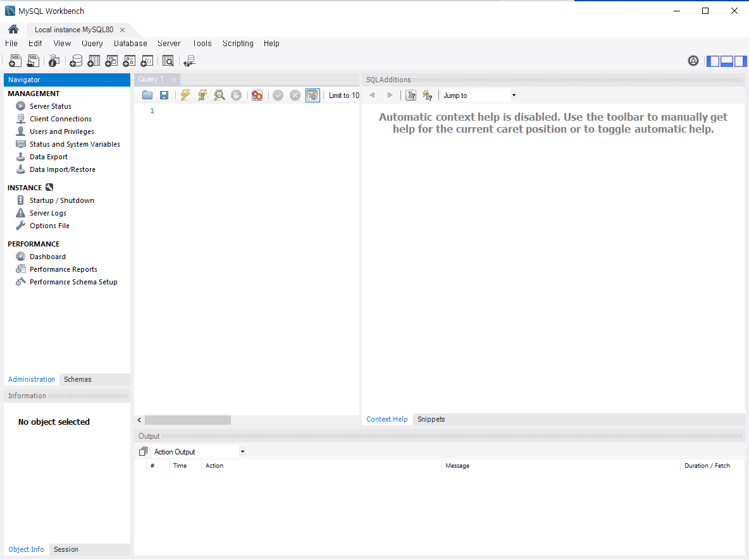
Task: Open the Scripting menu
Action: pyautogui.click(x=238, y=44)
